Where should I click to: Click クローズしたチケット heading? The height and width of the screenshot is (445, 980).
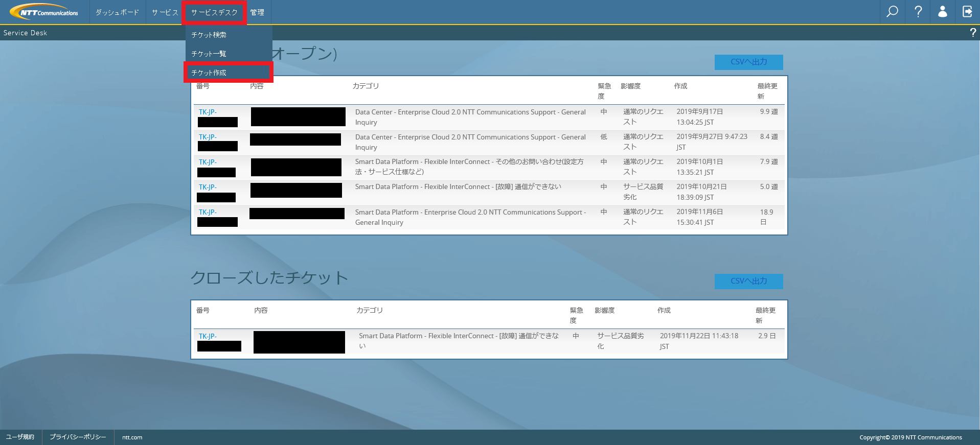tap(269, 277)
